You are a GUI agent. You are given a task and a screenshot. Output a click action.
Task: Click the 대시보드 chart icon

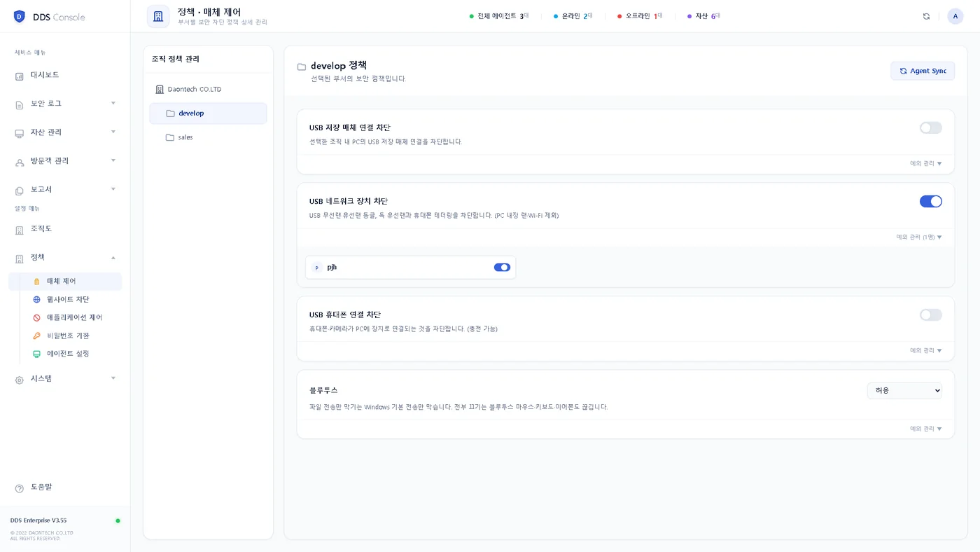click(20, 76)
